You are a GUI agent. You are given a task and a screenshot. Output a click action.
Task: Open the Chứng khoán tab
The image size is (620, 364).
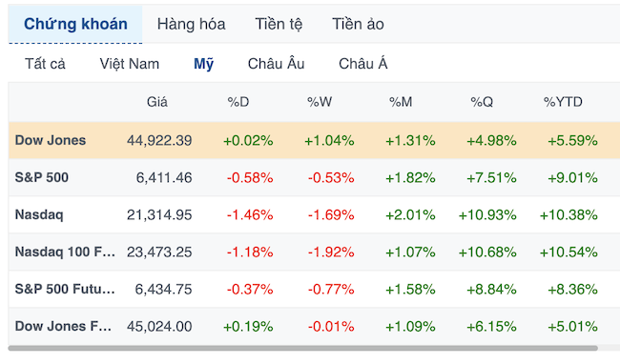(75, 24)
